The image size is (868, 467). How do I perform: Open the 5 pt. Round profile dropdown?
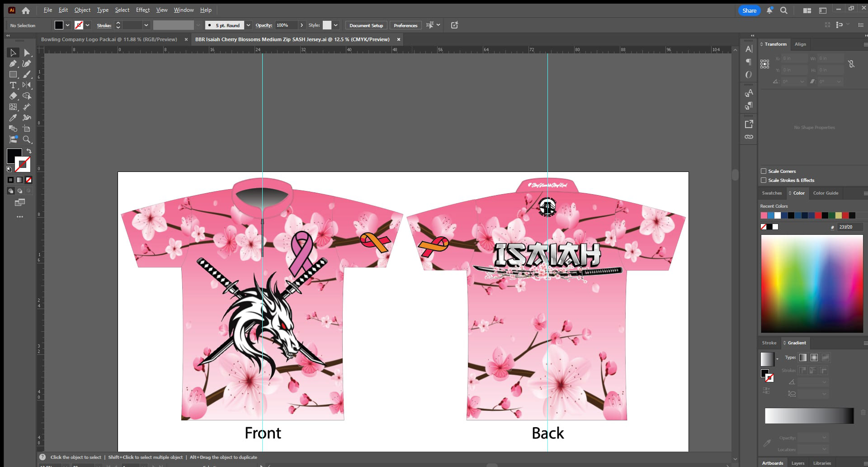tap(248, 25)
